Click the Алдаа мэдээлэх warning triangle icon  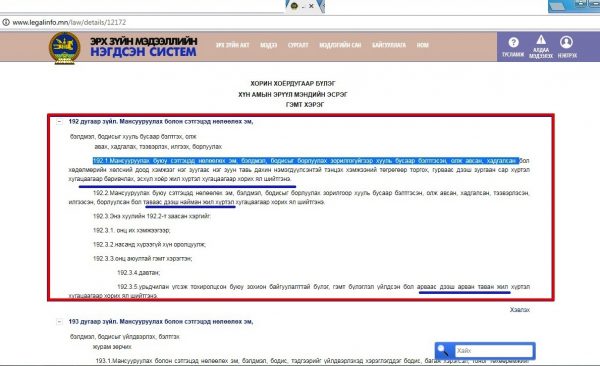541,40
